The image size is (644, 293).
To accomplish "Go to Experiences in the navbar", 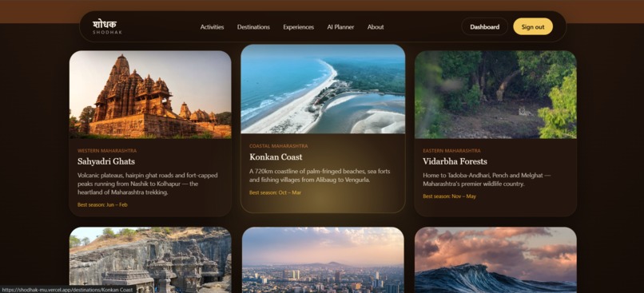I will point(299,27).
